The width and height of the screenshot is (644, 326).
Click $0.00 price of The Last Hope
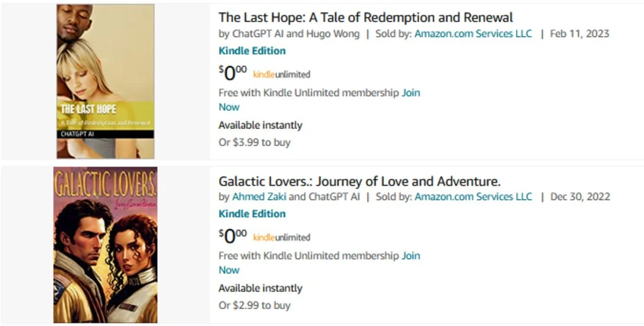tap(232, 73)
